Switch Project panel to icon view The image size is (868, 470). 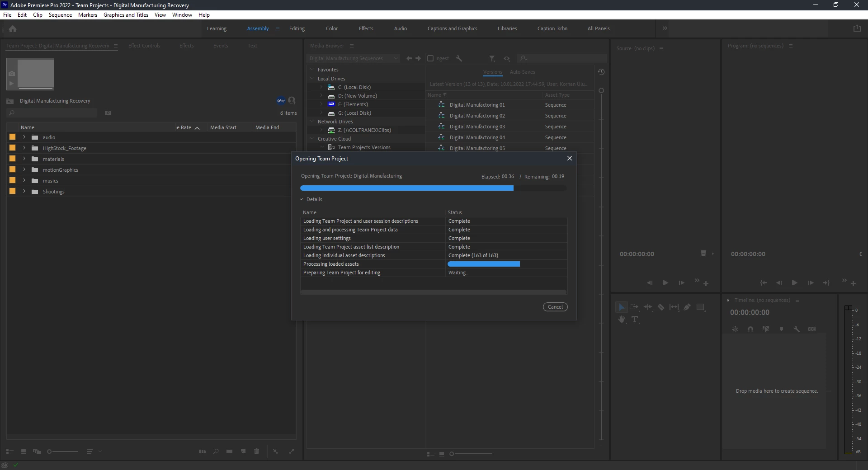[x=24, y=451]
